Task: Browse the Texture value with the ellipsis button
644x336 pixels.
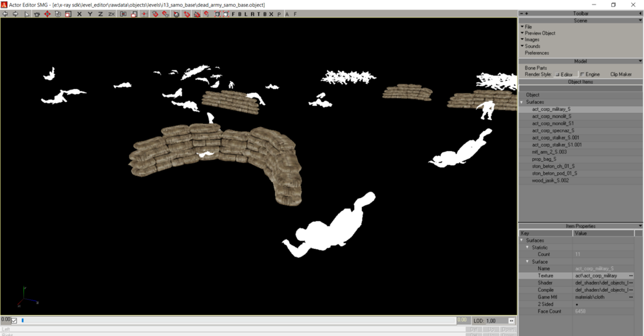Action: click(x=631, y=276)
